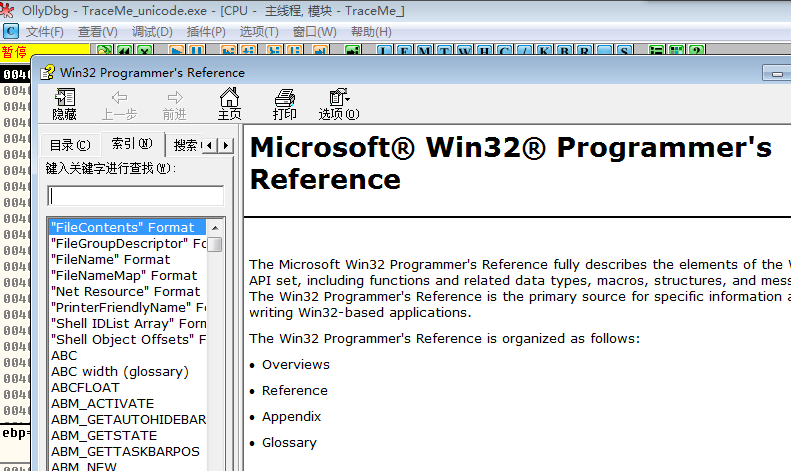Click the Open file icon in OllyDbg toolbar

[104, 50]
